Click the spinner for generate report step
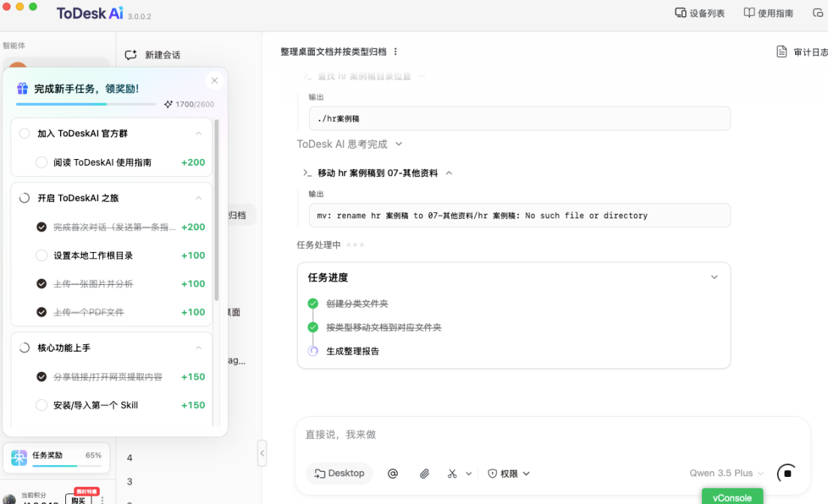This screenshot has height=504, width=828. (x=313, y=351)
